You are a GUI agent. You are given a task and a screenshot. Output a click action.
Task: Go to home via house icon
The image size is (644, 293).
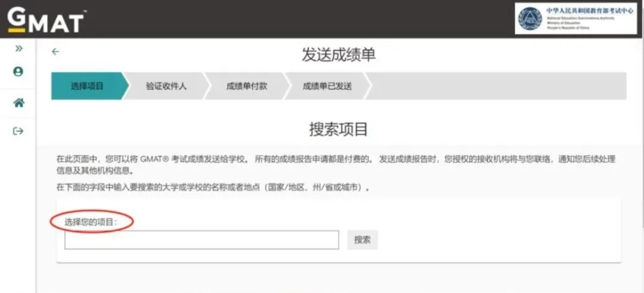click(18, 102)
